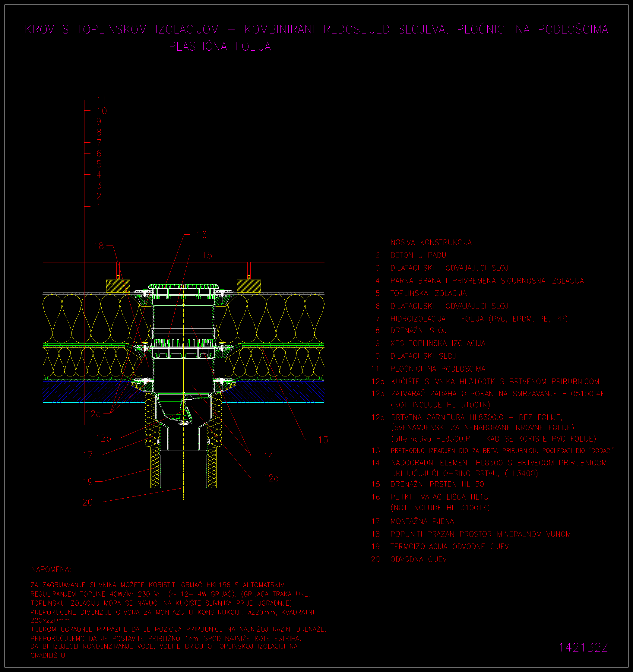Select note line "REGULIRANJEM TOPLINE 40W/M; 230 V"
The height and width of the screenshot is (672, 633).
[95, 594]
